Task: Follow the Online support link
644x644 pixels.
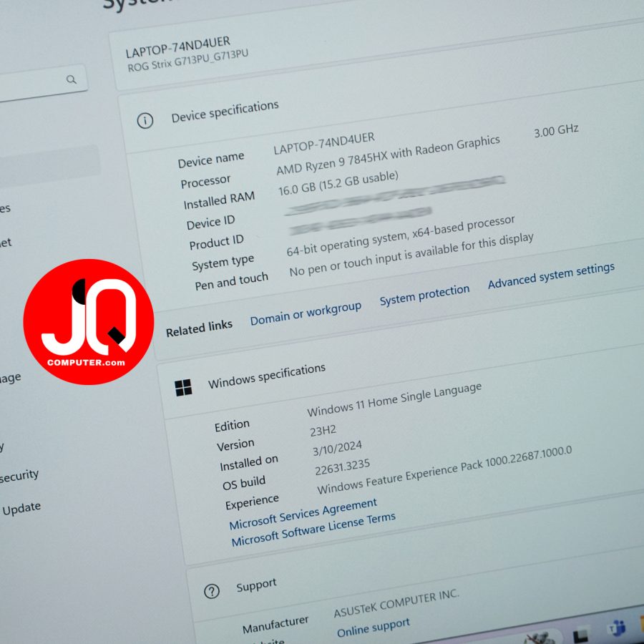Action: click(374, 628)
